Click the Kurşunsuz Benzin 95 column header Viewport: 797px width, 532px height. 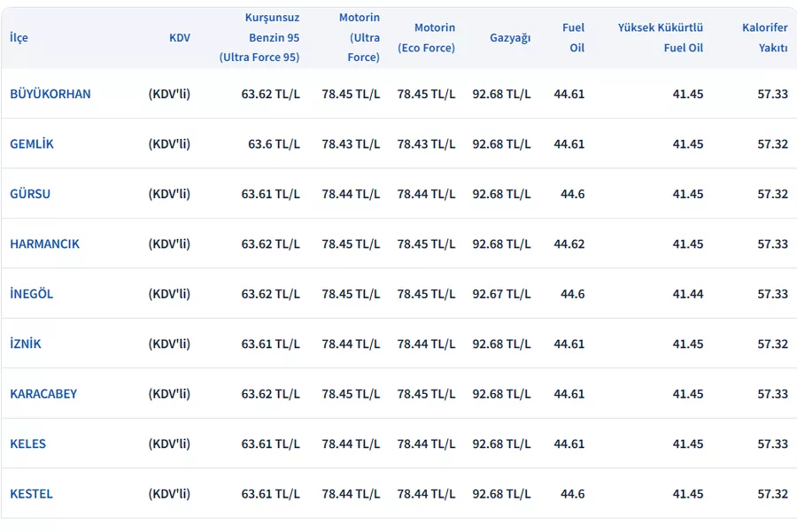pos(259,37)
